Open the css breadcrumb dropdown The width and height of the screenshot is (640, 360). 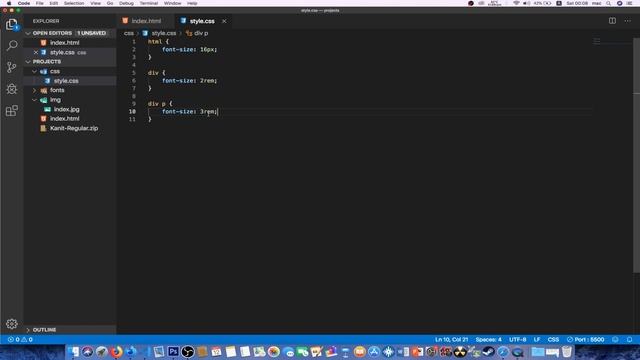coord(129,33)
